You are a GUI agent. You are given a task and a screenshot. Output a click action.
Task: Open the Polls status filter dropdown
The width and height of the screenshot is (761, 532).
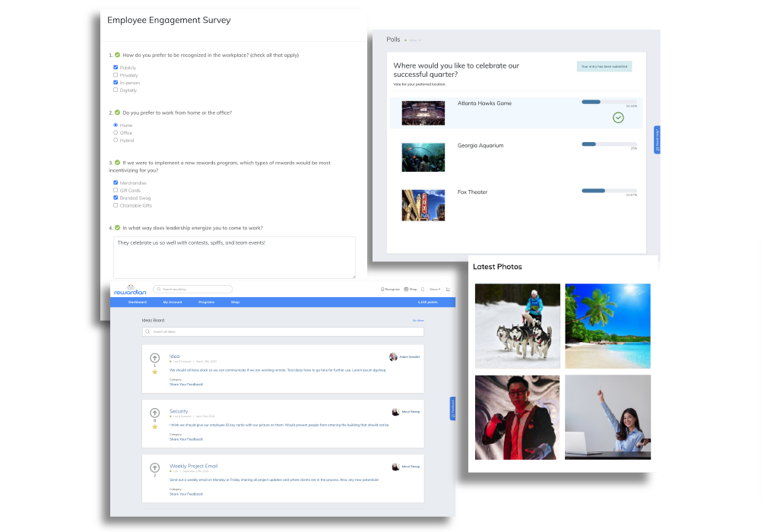(x=413, y=40)
